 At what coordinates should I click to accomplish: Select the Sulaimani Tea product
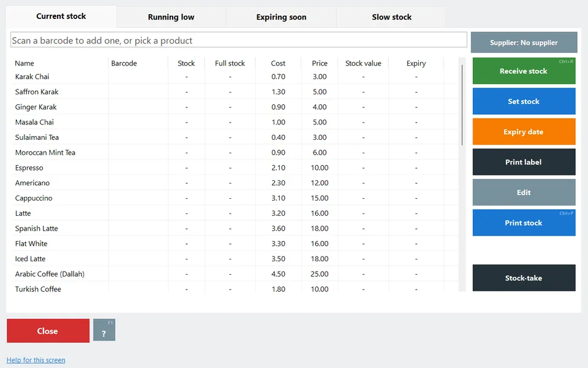[x=235, y=137]
